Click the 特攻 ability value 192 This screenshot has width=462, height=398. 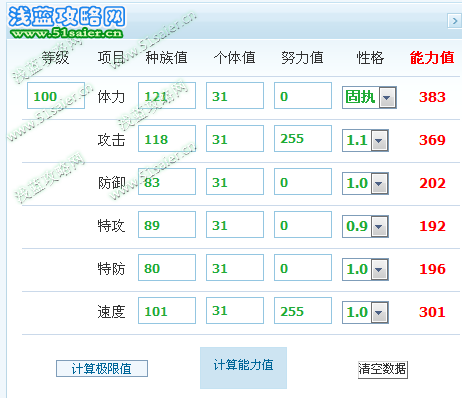pyautogui.click(x=432, y=226)
